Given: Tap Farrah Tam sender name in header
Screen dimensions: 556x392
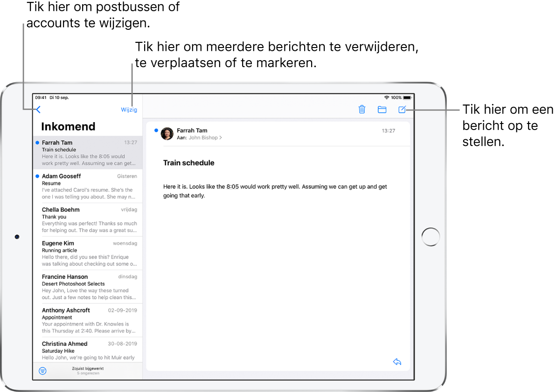Looking at the screenshot, I should [x=192, y=131].
